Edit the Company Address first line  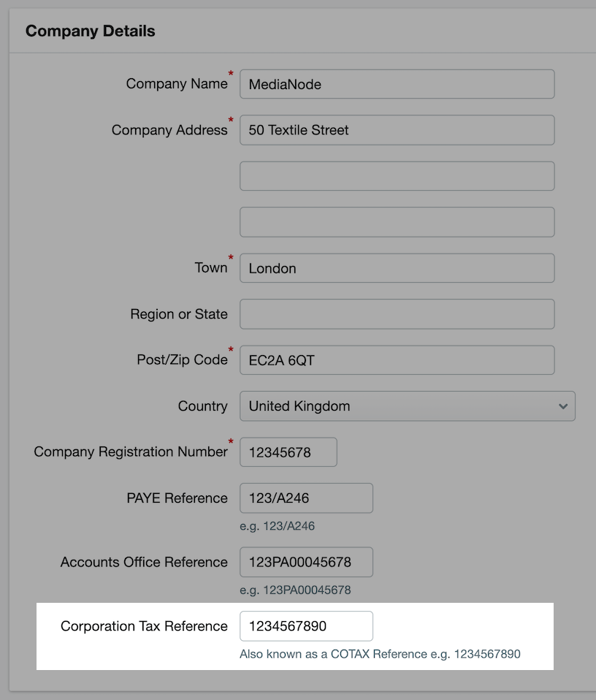pos(397,130)
